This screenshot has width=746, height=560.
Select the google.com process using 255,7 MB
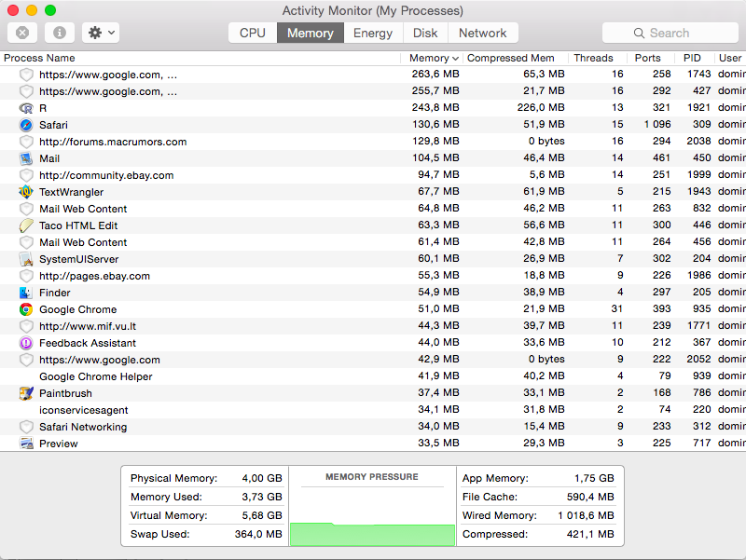coord(373,91)
